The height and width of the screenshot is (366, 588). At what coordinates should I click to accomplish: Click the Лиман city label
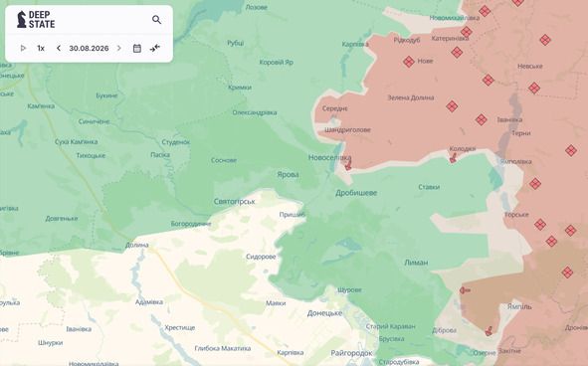pos(416,263)
